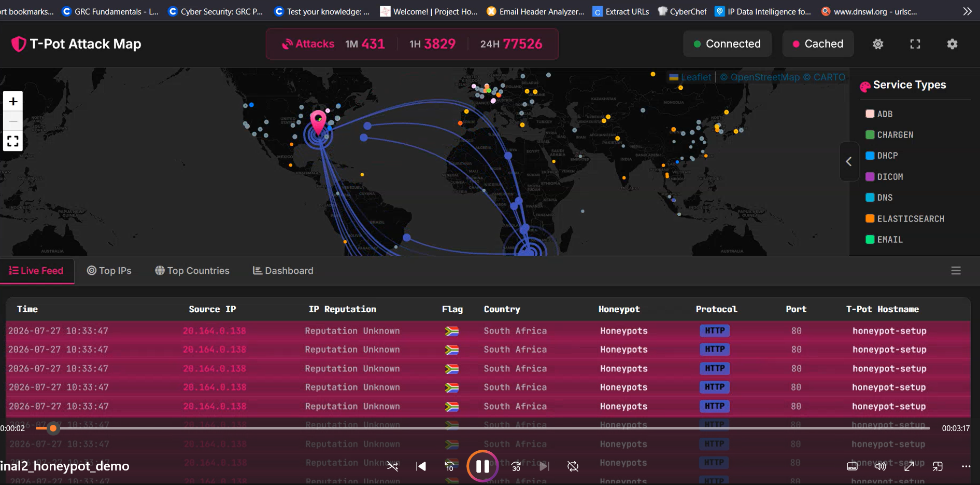The width and height of the screenshot is (980, 485).
Task: Pause the video playback
Action: [x=482, y=466]
